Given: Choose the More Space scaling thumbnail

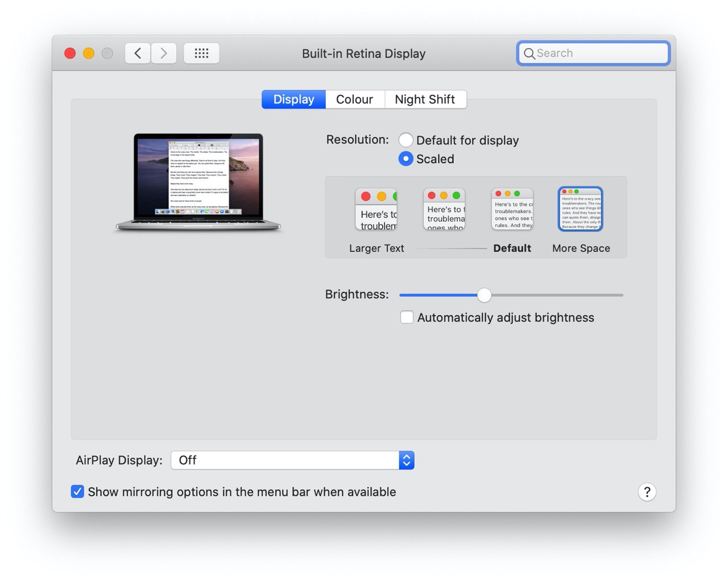Looking at the screenshot, I should coord(580,209).
